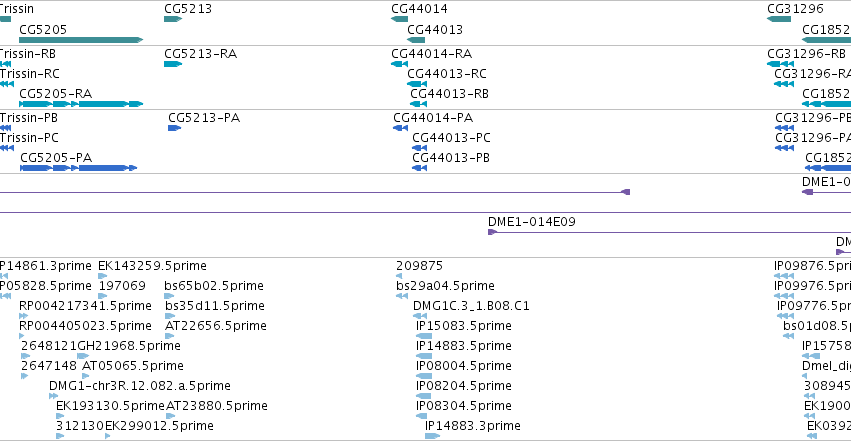This screenshot has height=441, width=851.
Task: Select the IP15083.5prime EST feature
Action: 424,336
